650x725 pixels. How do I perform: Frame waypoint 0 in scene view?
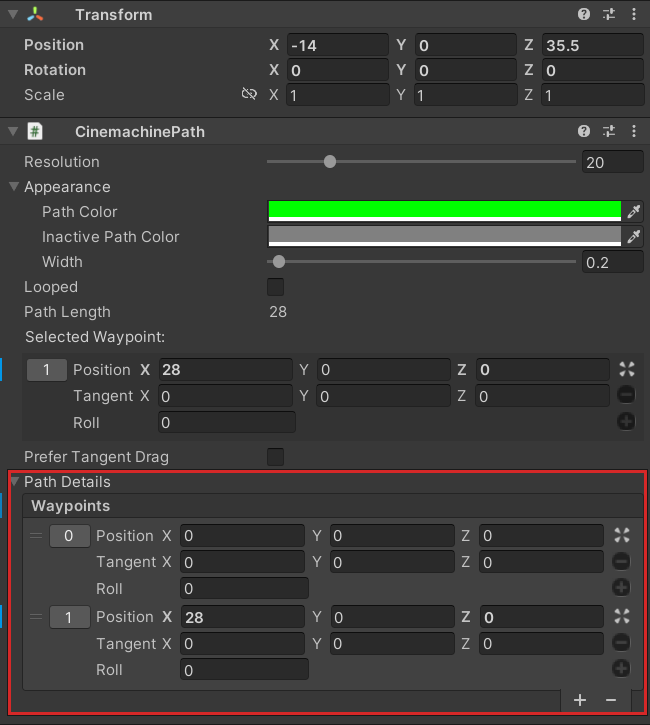[x=622, y=535]
